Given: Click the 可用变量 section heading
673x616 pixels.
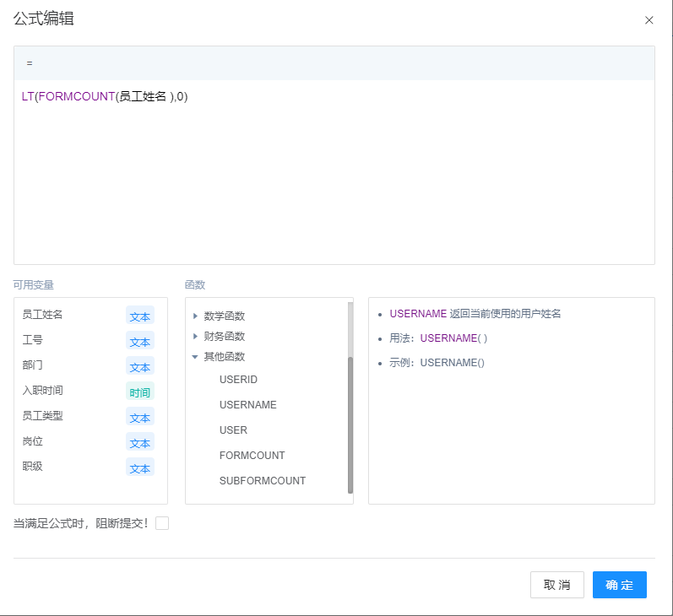Looking at the screenshot, I should pyautogui.click(x=34, y=285).
